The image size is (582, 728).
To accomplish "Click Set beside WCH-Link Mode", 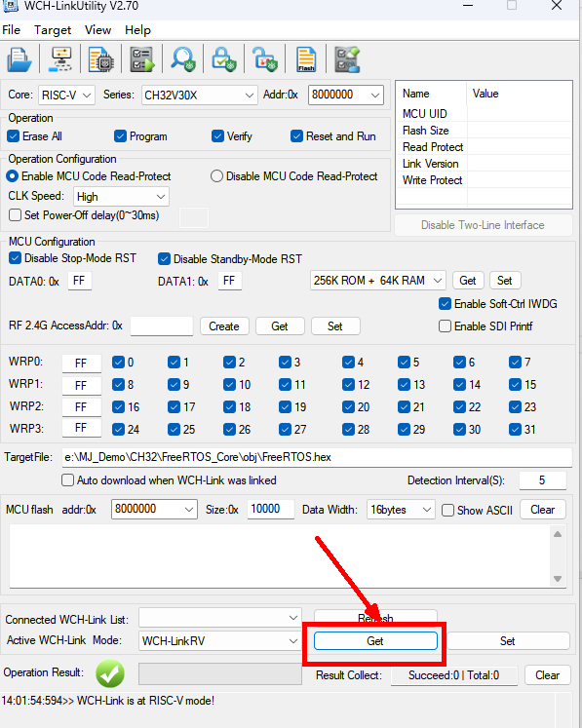I will pyautogui.click(x=508, y=641).
